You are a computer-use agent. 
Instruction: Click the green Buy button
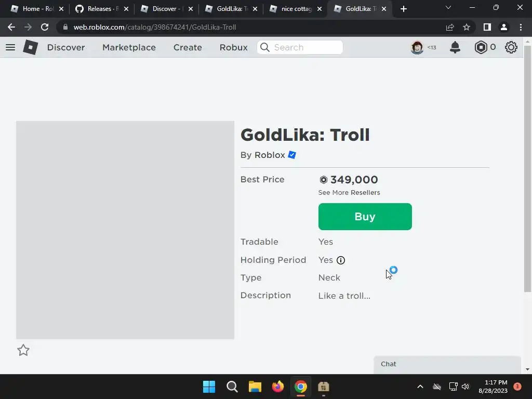[365, 217]
